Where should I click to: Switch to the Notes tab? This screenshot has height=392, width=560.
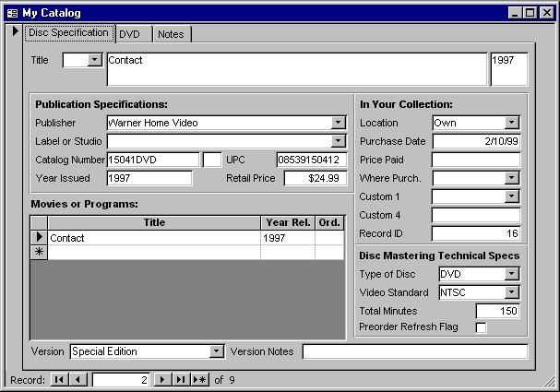171,34
